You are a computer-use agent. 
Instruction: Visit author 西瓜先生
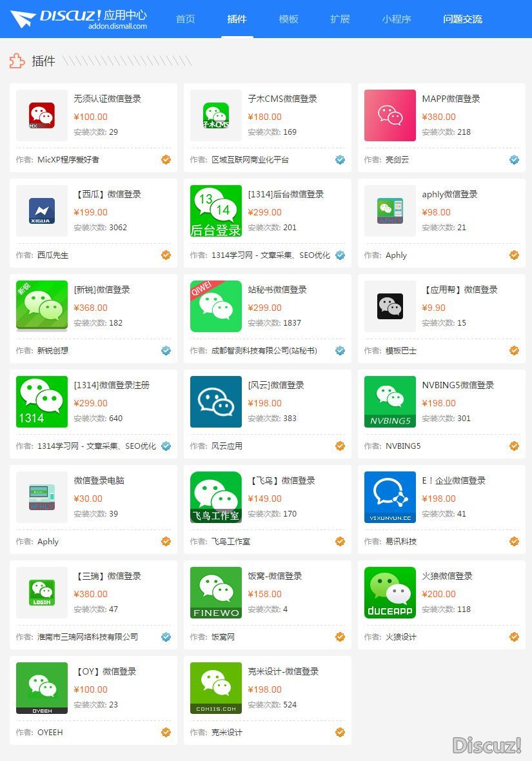pyautogui.click(x=53, y=255)
